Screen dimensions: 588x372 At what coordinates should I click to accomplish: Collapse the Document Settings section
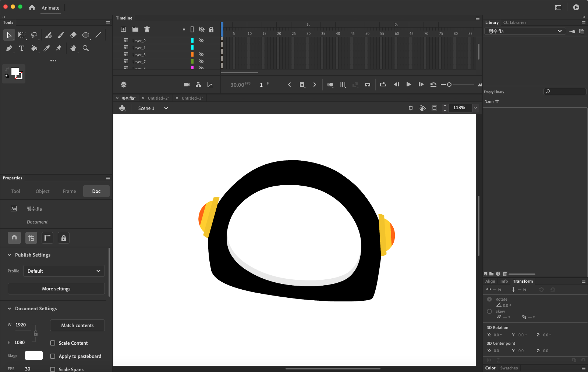coord(10,308)
